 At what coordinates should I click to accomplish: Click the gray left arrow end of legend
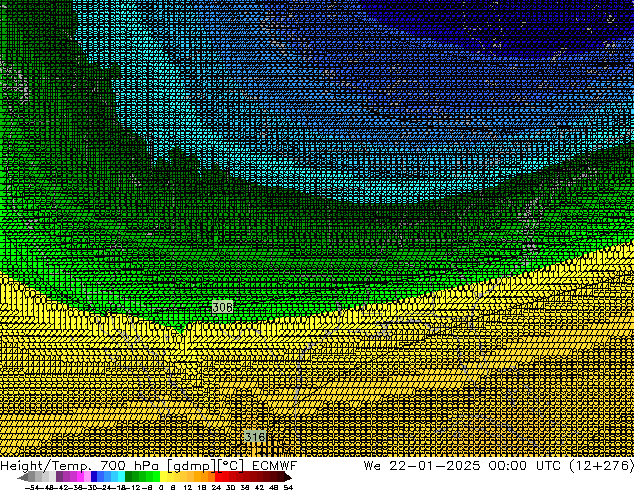(23, 477)
